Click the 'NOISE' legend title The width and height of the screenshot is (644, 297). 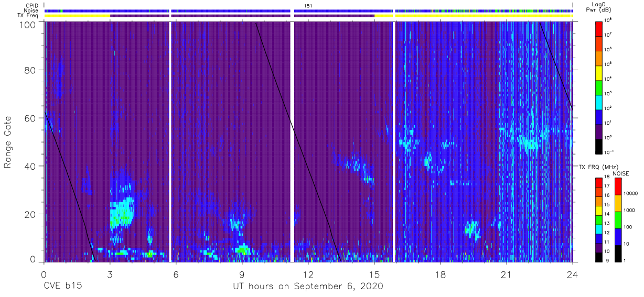(621, 173)
